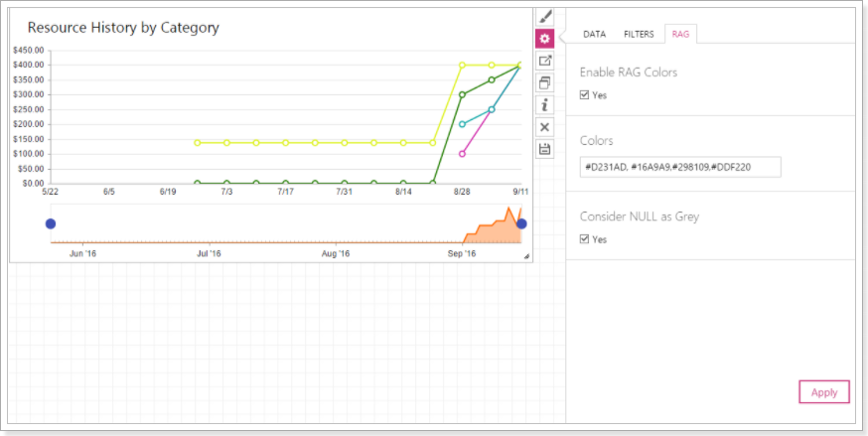Image resolution: width=868 pixels, height=436 pixels.
Task: Click the teal data point at $200
Action: (x=462, y=124)
